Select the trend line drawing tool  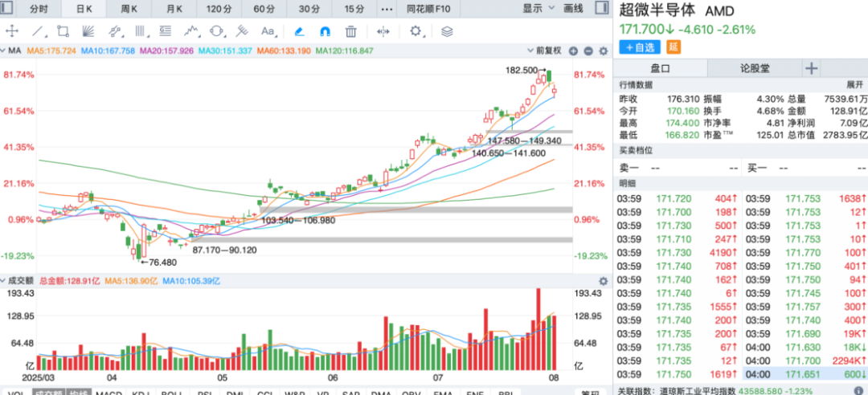click(37, 31)
